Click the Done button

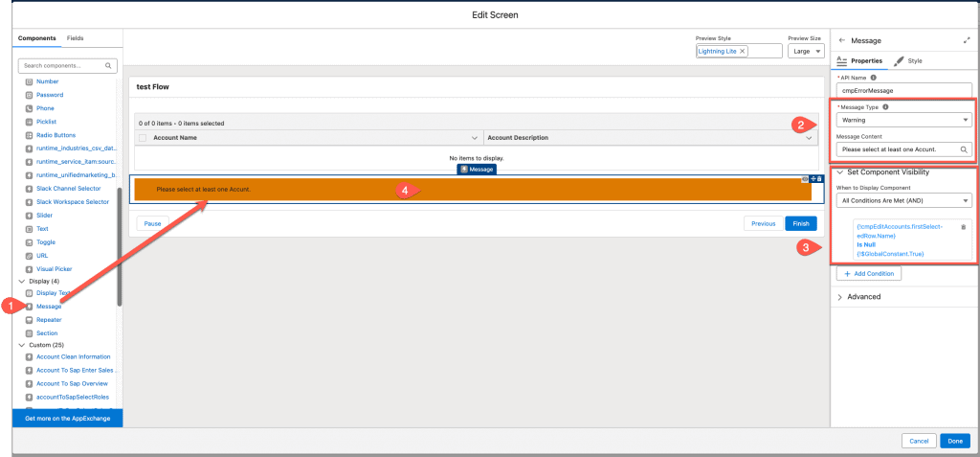pyautogui.click(x=954, y=440)
